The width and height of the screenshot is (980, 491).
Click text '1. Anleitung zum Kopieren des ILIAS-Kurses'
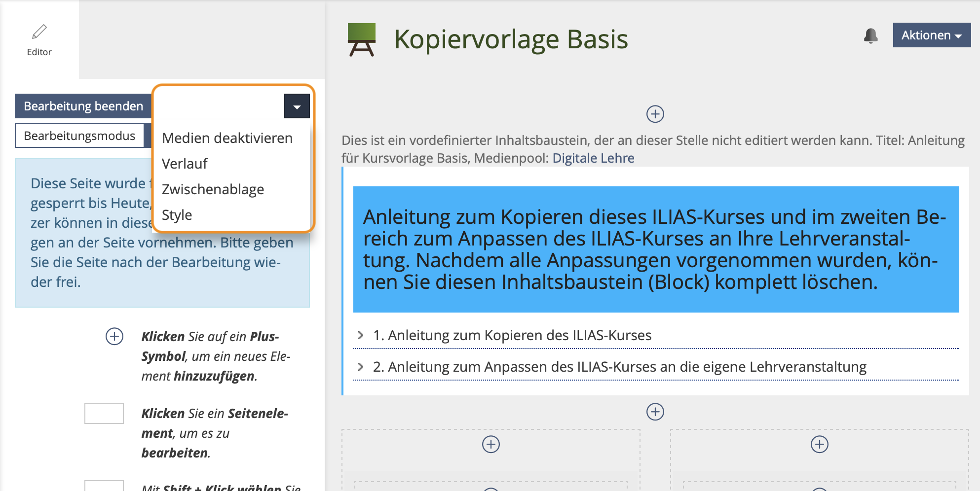(512, 335)
